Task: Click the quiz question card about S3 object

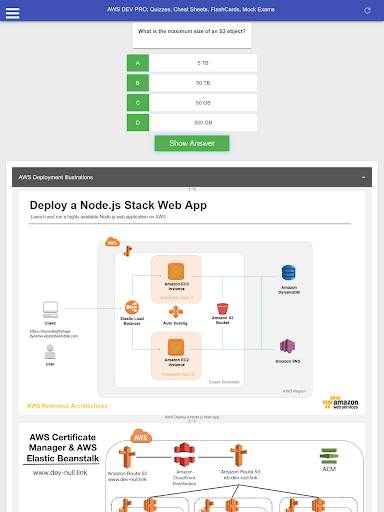Action: click(192, 35)
